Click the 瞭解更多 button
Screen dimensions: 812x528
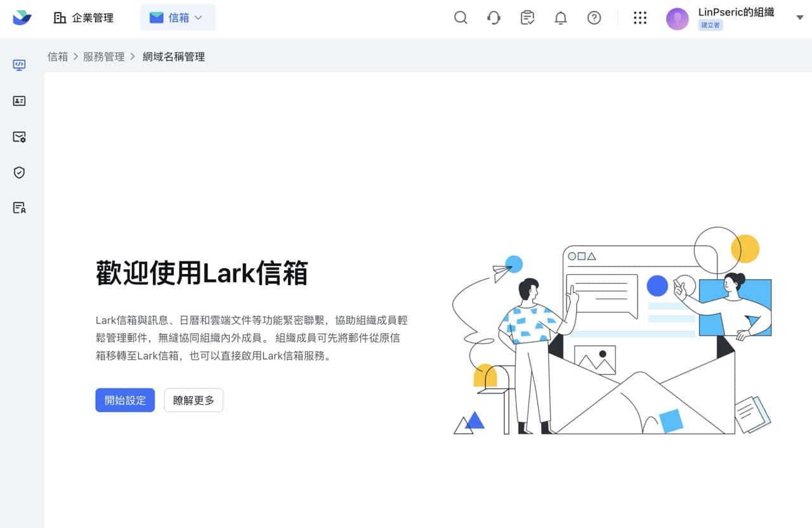point(193,400)
